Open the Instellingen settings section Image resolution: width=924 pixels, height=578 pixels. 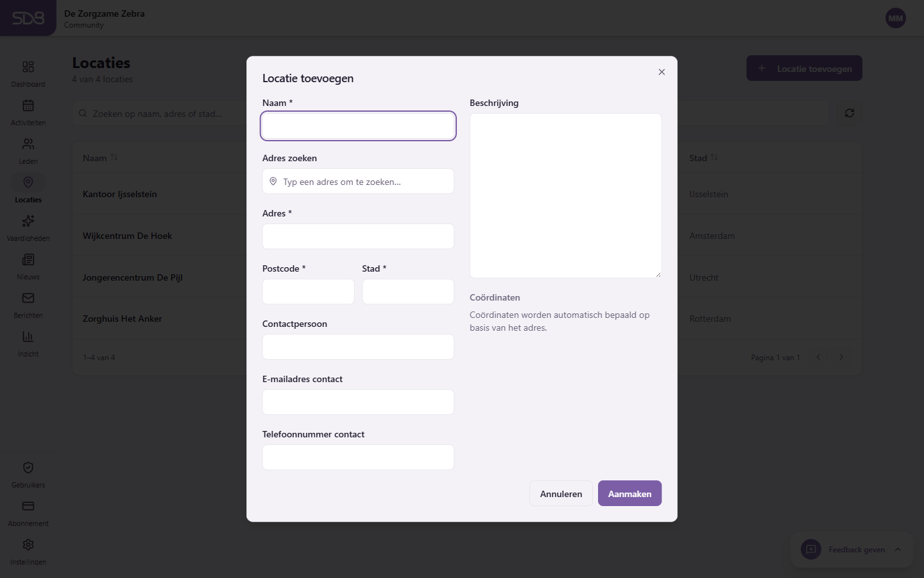[x=28, y=551]
